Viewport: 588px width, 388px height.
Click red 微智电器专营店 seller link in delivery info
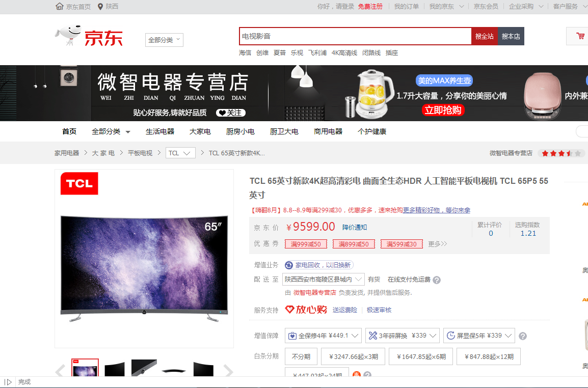pos(314,293)
